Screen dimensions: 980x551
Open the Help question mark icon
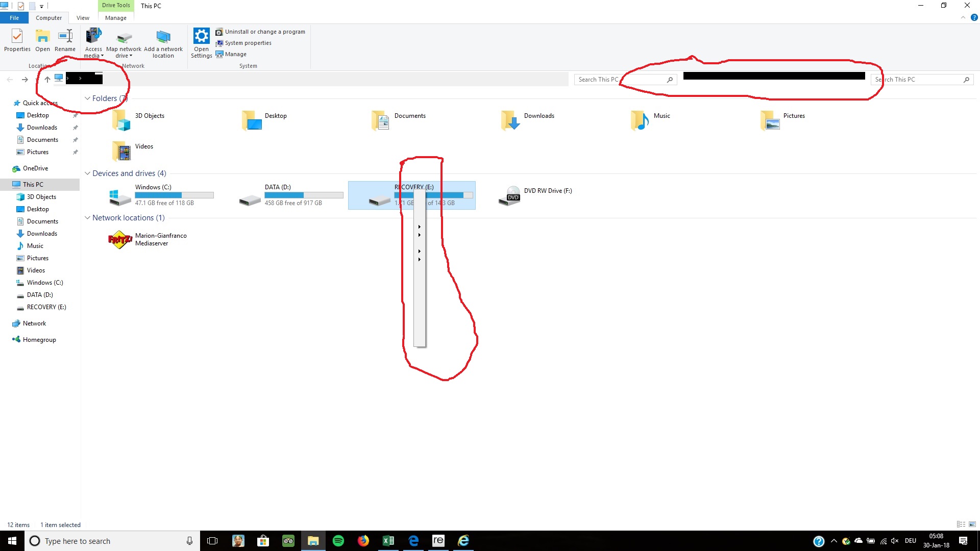click(x=974, y=18)
